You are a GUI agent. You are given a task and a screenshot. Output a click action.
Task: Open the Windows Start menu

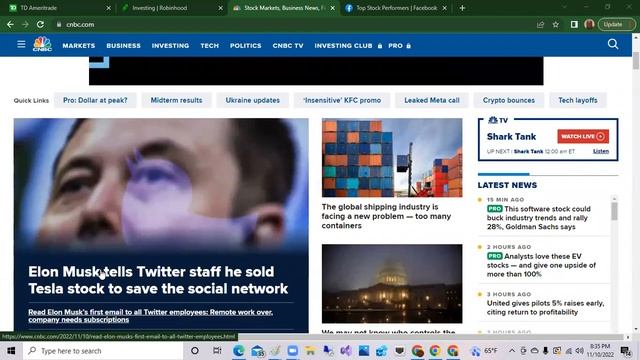pos(11,351)
